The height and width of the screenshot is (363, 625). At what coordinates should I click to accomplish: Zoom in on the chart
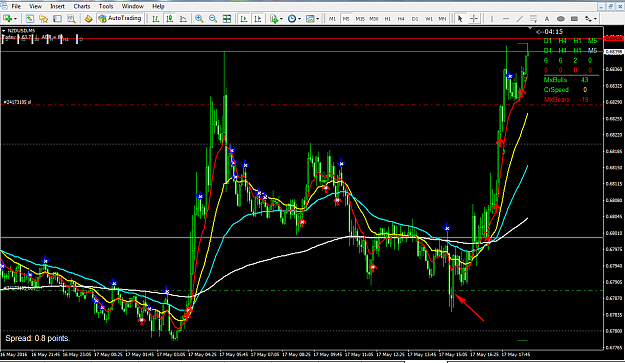coord(199,19)
